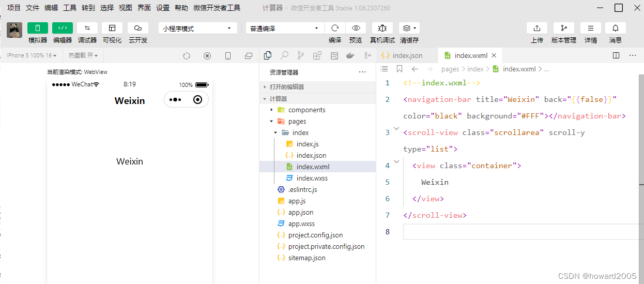644x284 pixels.
Task: Open the 编辑 menu
Action: [51, 8]
